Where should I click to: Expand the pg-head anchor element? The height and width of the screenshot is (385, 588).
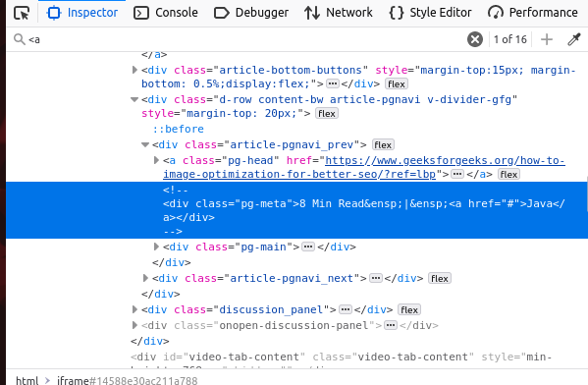(156, 160)
